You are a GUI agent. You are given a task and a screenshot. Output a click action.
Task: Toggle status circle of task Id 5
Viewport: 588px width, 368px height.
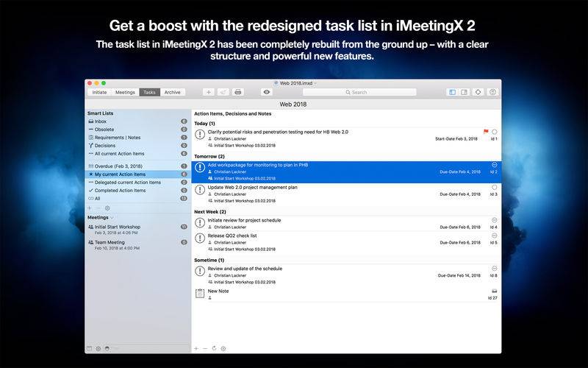[494, 236]
